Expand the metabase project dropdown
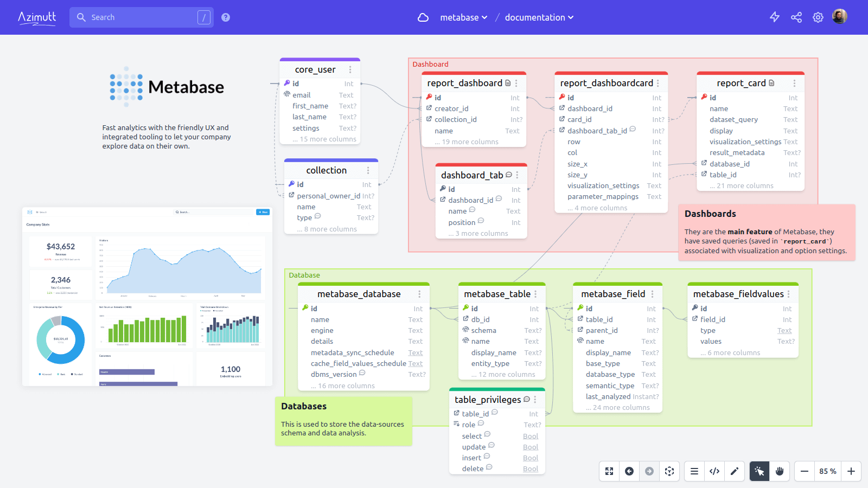This screenshot has width=868, height=488. pyautogui.click(x=464, y=17)
